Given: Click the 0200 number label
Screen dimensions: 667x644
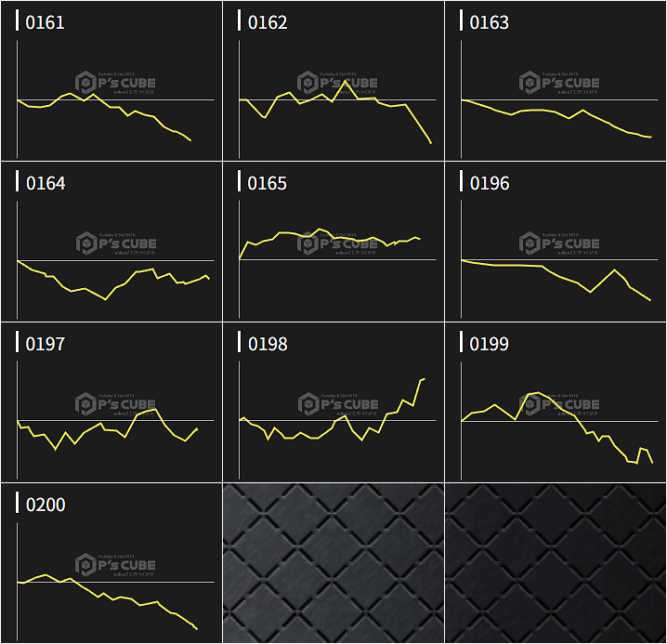Looking at the screenshot, I should (45, 505).
